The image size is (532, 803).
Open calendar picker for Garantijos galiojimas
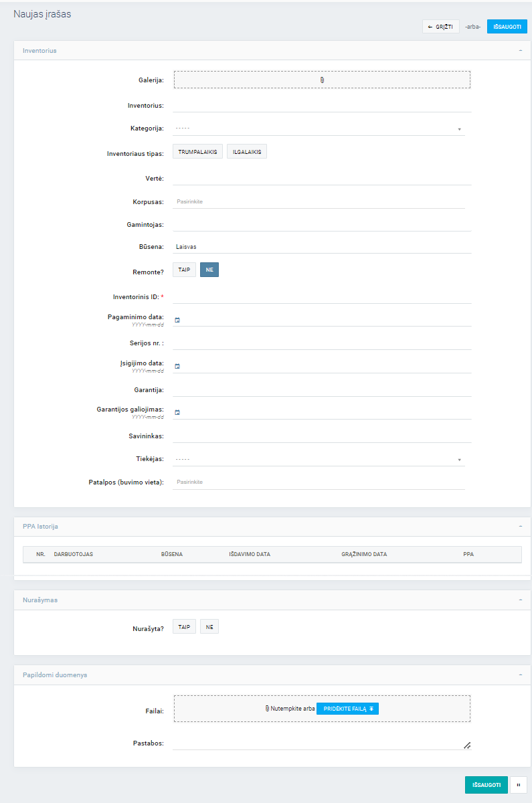[177, 412]
